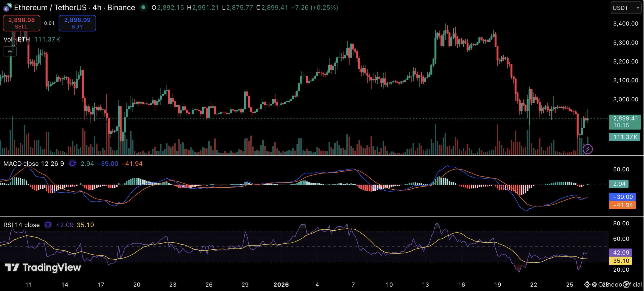Image resolution: width=644 pixels, height=291 pixels.
Task: Click the purple lightning bolt icon
Action: click(588, 149)
